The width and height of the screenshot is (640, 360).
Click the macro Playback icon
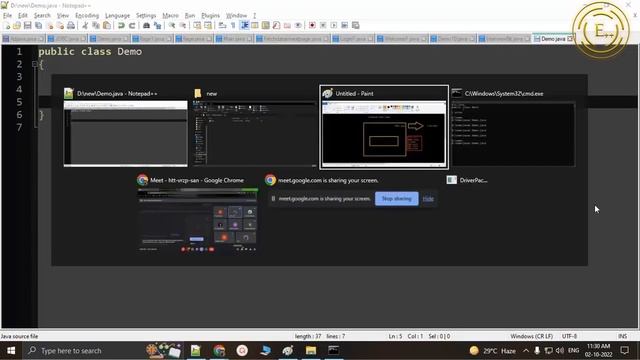click(334, 26)
